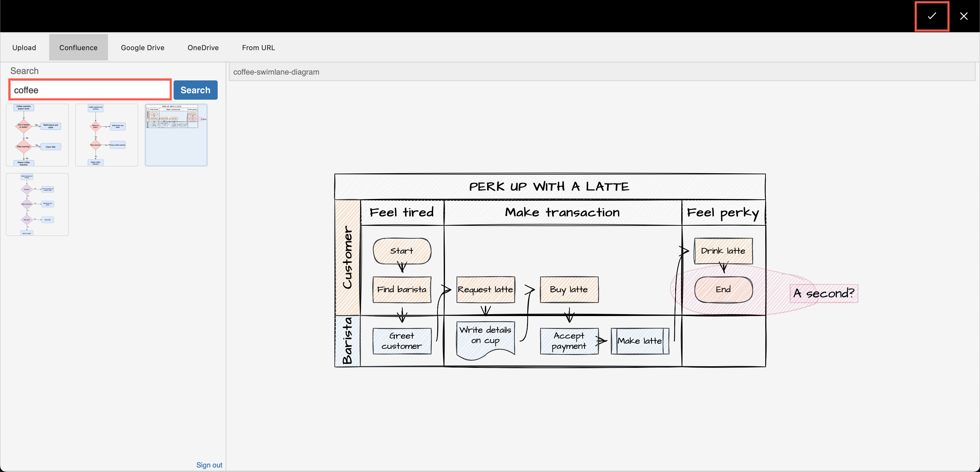Switch to the Upload tab
The height and width of the screenshot is (472, 980).
pos(24,47)
